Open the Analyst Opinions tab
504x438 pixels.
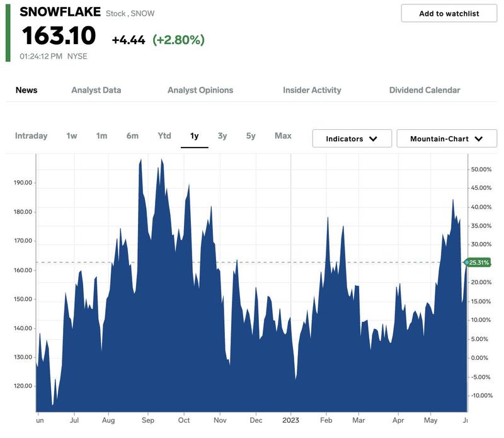200,90
